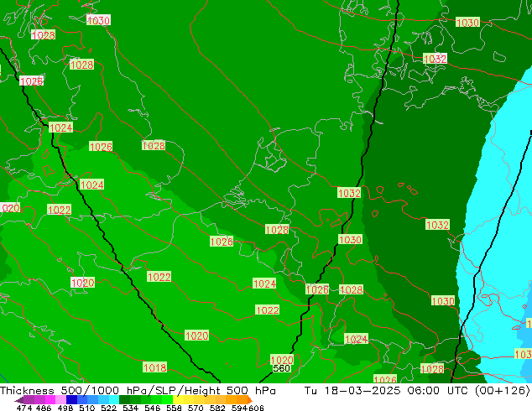The width and height of the screenshot is (532, 411).
Task: Click the bright magenta legend swatch
Action: click(x=50, y=400)
